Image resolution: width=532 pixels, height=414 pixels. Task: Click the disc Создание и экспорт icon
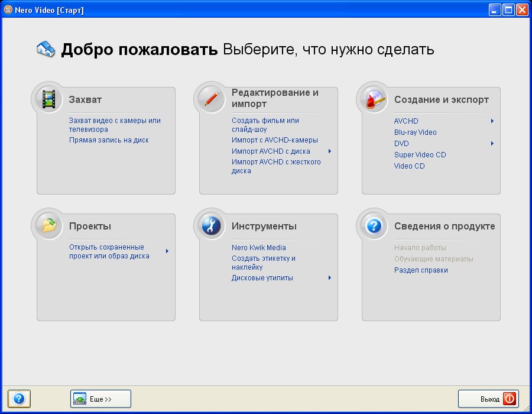374,99
